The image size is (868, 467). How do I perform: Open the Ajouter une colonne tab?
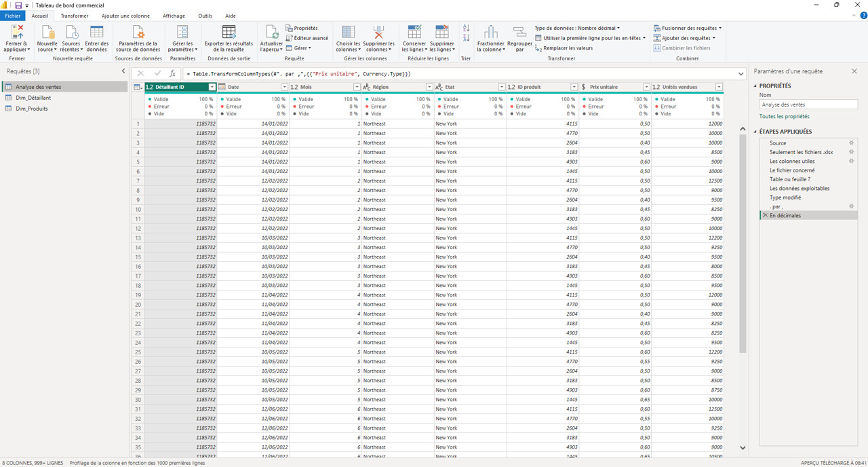[x=125, y=16]
